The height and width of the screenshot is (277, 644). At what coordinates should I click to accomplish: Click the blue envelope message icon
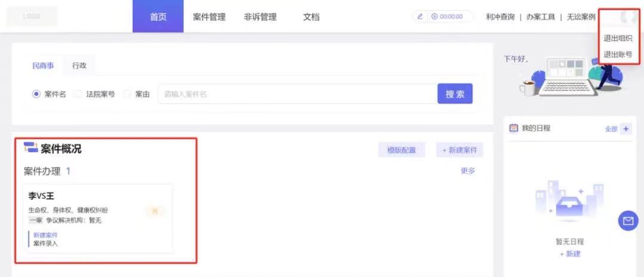click(x=627, y=221)
